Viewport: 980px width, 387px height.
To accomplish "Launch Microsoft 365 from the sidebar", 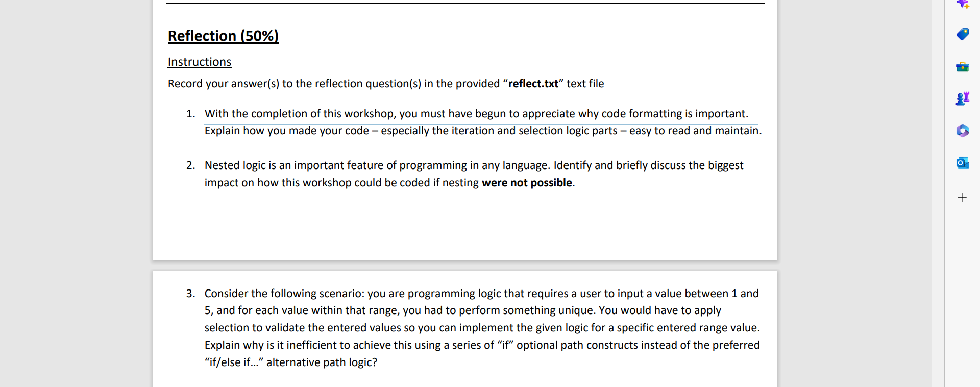I will click(x=963, y=131).
